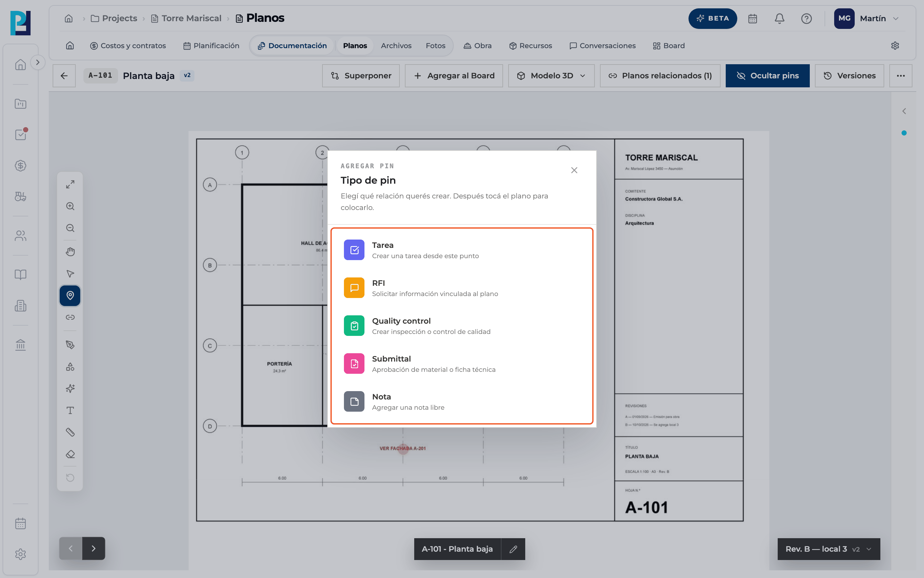Open the Rev. B — local 3 version dropdown
Screen dimensions: 924x578
pos(828,549)
